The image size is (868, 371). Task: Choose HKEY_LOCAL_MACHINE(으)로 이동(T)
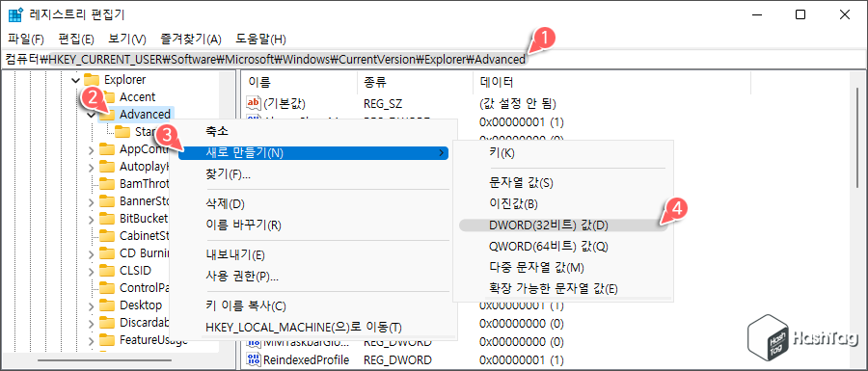[x=313, y=328]
